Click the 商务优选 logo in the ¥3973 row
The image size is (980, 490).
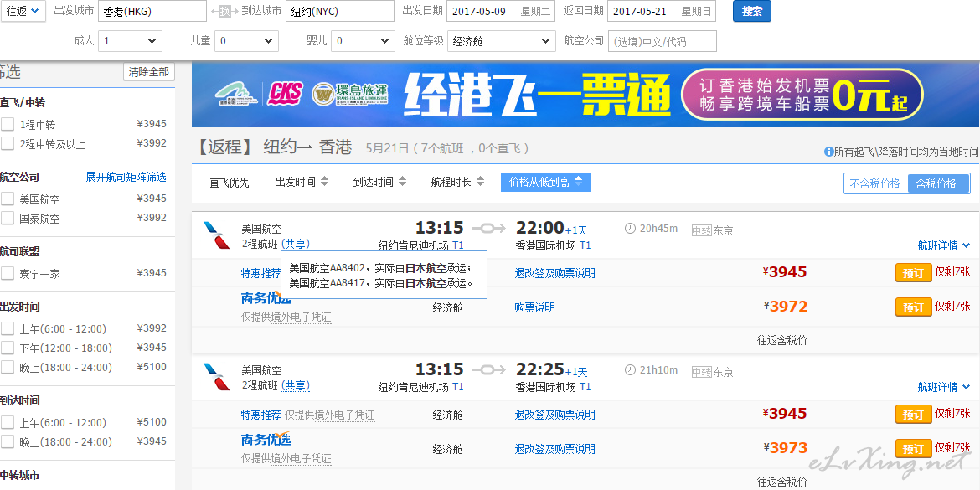[266, 440]
